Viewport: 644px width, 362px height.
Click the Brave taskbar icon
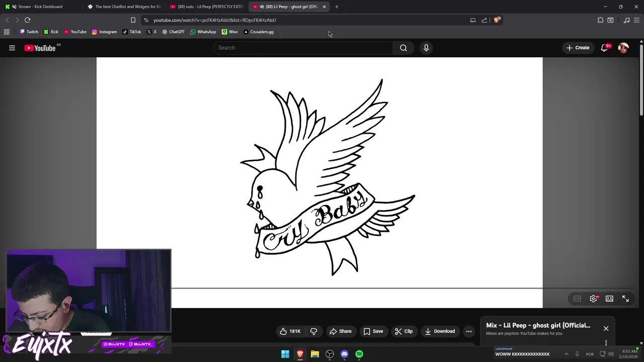pyautogui.click(x=300, y=354)
